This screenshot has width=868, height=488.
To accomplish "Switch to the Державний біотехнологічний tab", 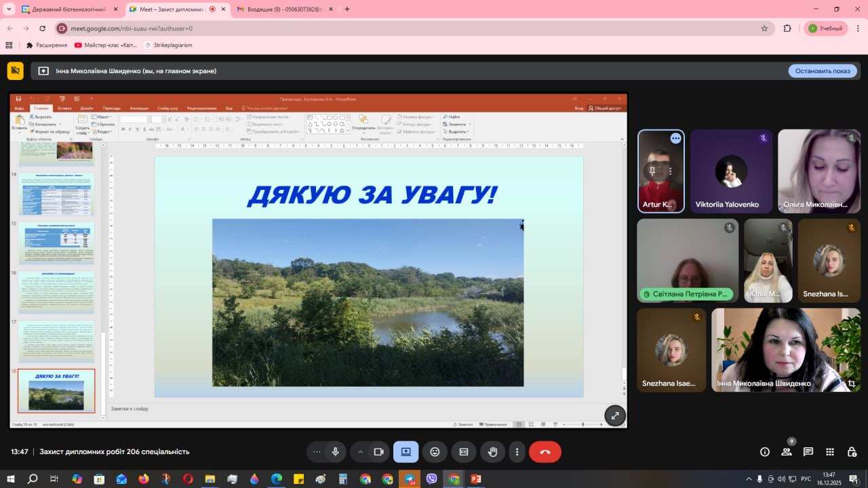I will click(66, 9).
